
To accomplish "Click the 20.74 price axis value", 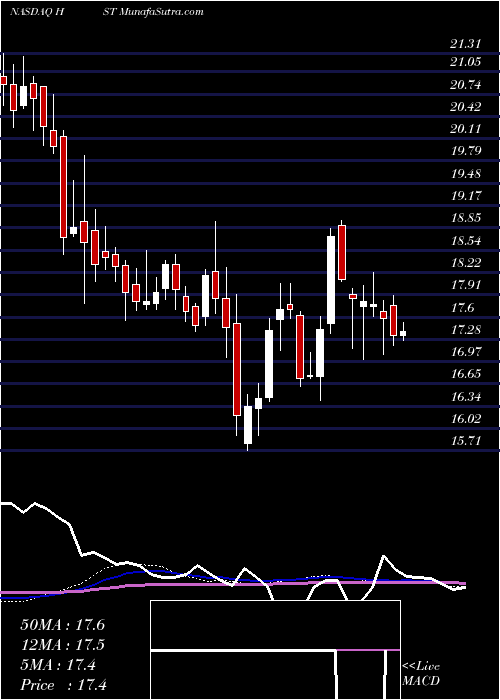I will (465, 84).
